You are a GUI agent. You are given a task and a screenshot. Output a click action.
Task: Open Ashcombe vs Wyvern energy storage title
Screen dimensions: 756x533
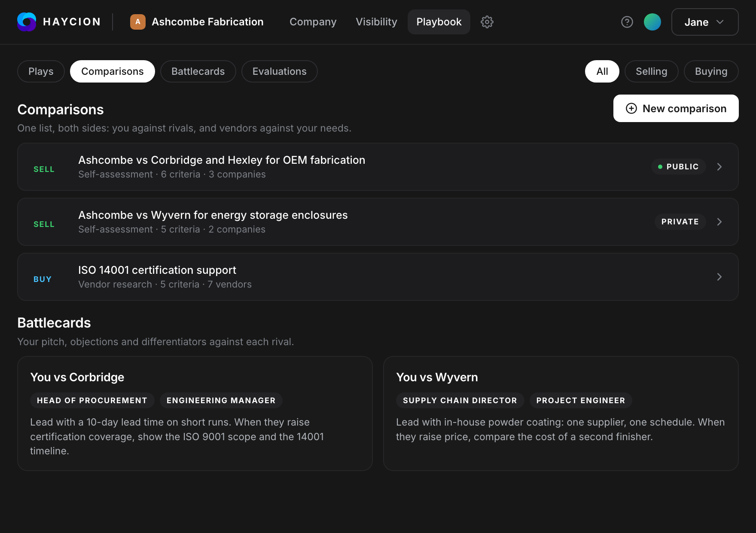click(213, 215)
